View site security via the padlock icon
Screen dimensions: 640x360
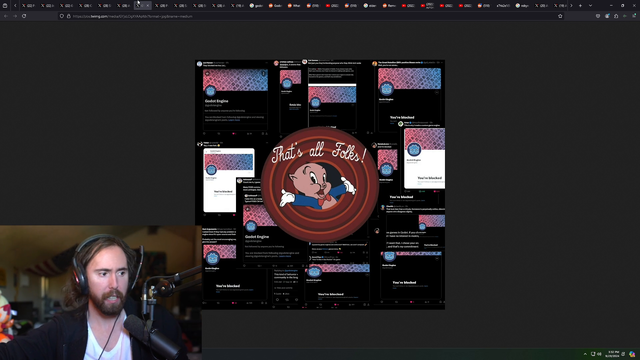pyautogui.click(x=69, y=16)
